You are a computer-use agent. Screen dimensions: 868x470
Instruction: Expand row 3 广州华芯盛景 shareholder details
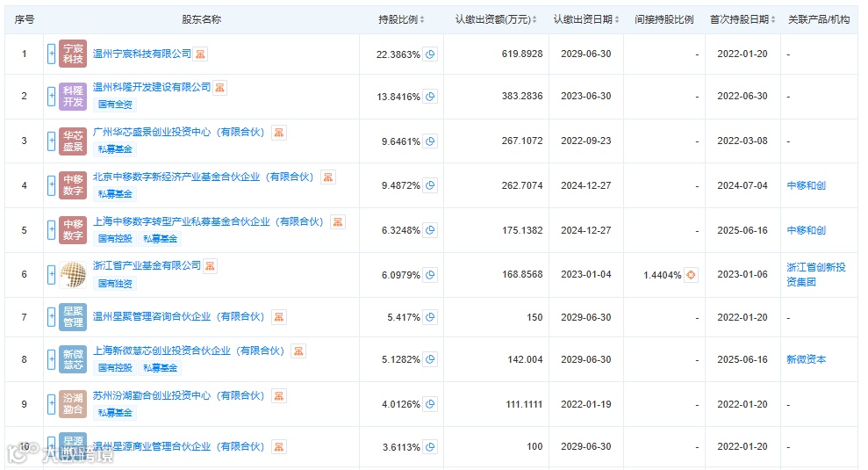pyautogui.click(x=51, y=141)
